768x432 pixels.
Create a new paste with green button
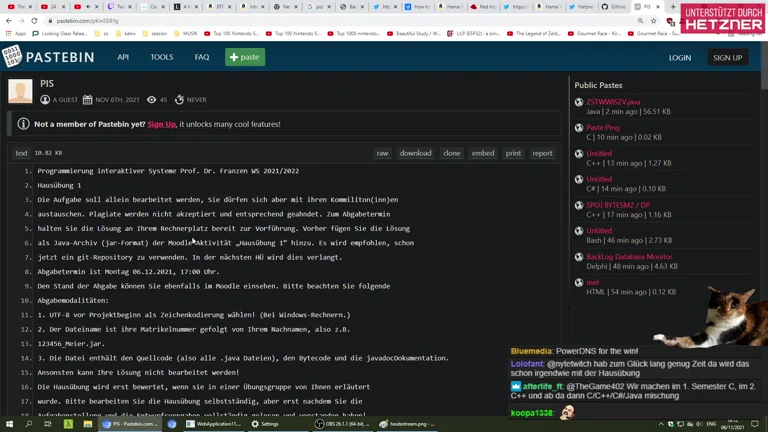click(245, 57)
